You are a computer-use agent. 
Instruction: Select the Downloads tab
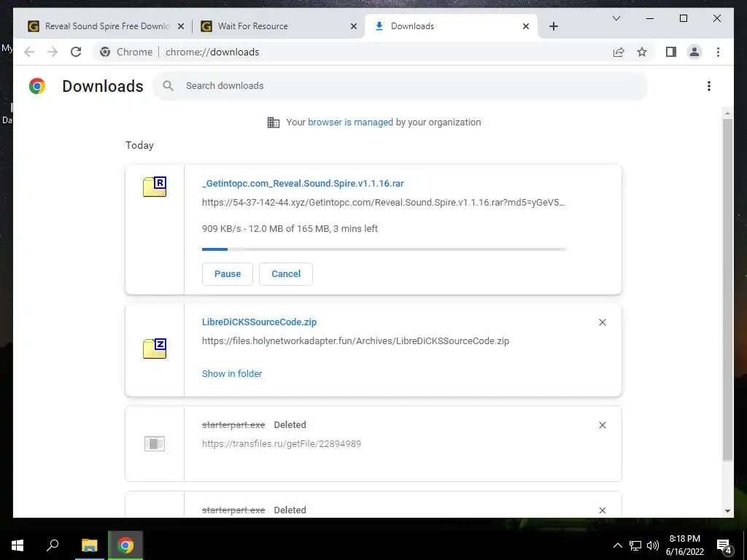tap(450, 26)
